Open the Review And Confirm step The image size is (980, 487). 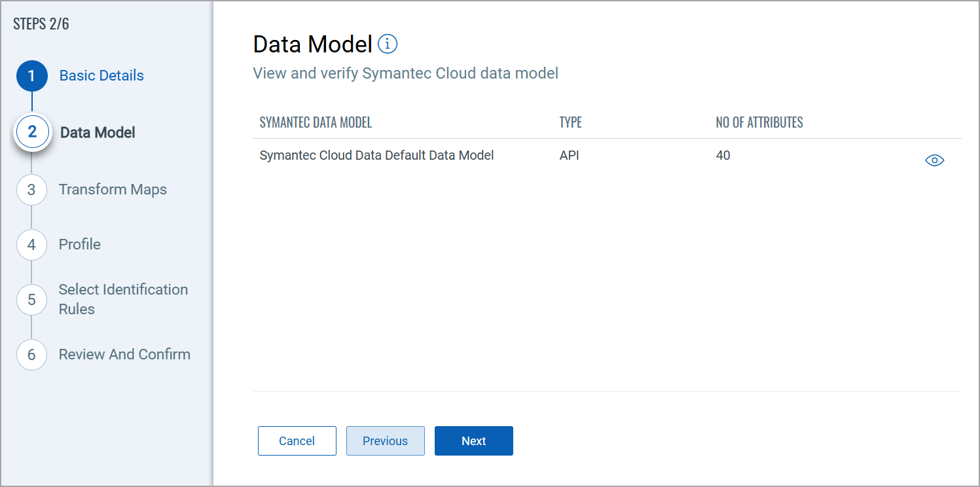(124, 355)
